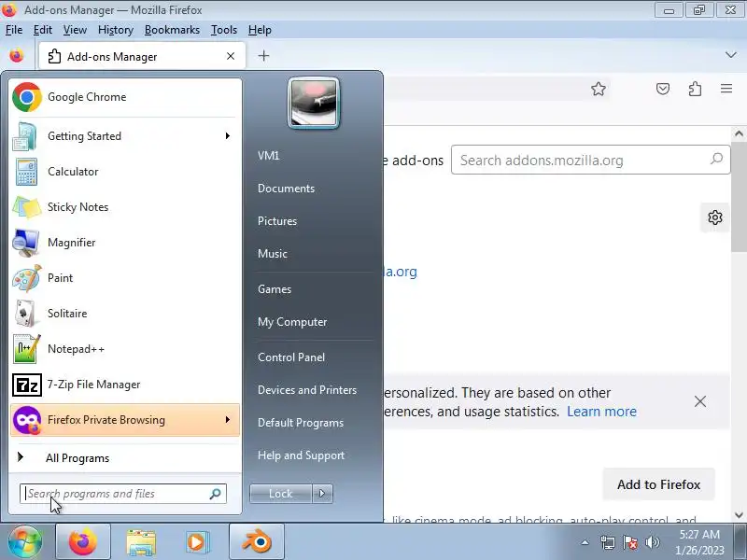Launch Solitaire from the Start menu

[x=125, y=314]
